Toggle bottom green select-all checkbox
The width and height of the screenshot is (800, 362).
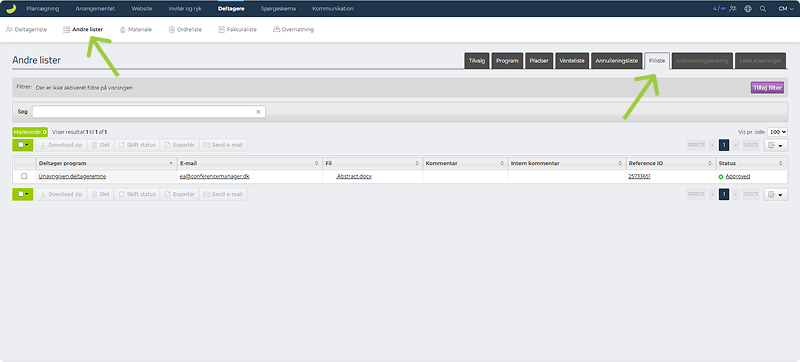(x=22, y=194)
